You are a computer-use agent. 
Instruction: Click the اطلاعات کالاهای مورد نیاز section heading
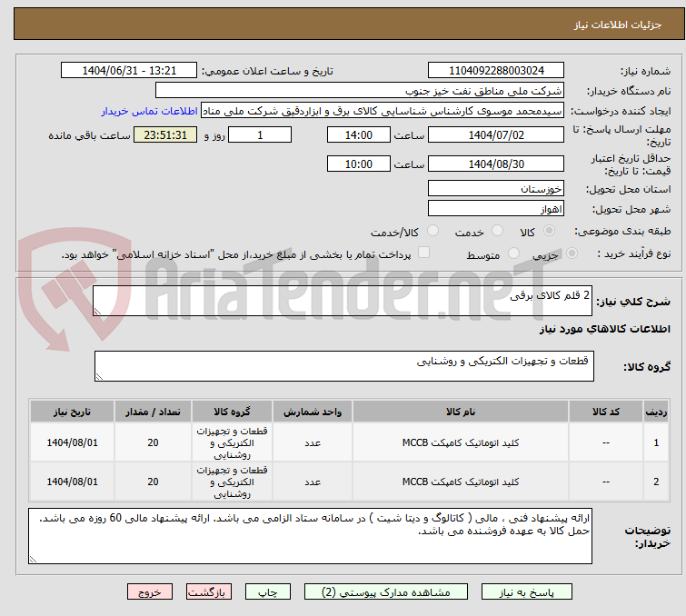(604, 329)
